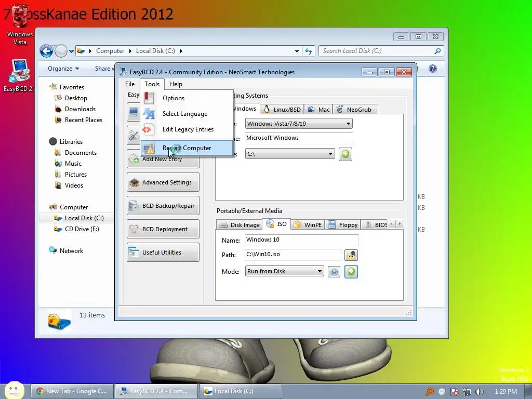Screen dimensions: 532x399
Task: Click the green add entry icon beside drive
Action: tap(345, 154)
